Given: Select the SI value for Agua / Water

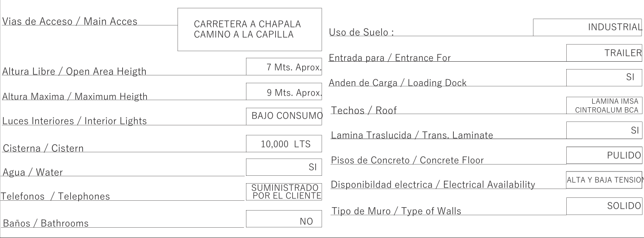Looking at the screenshot, I should [x=284, y=167].
